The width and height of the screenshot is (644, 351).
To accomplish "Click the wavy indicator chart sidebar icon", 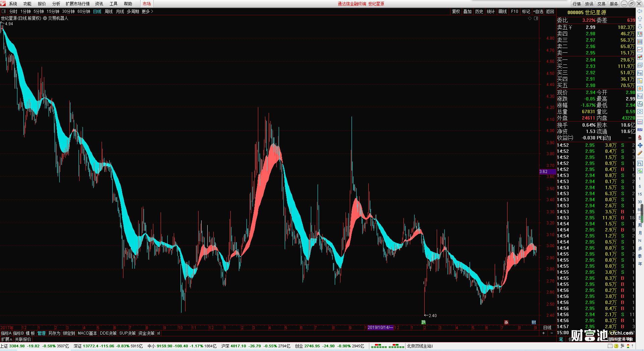I will coord(640,122).
